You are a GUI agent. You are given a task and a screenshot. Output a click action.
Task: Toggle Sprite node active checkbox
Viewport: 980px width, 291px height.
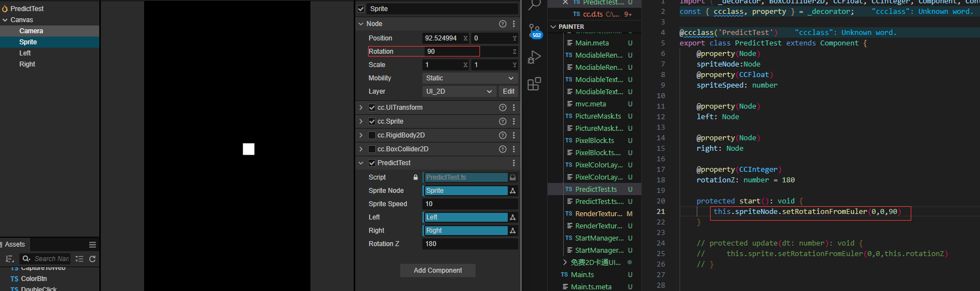[361, 9]
